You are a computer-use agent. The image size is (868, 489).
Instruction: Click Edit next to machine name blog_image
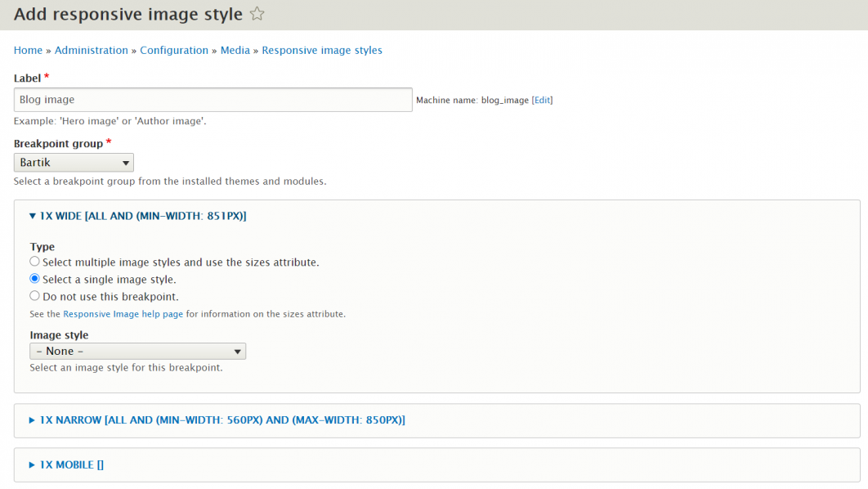click(542, 99)
